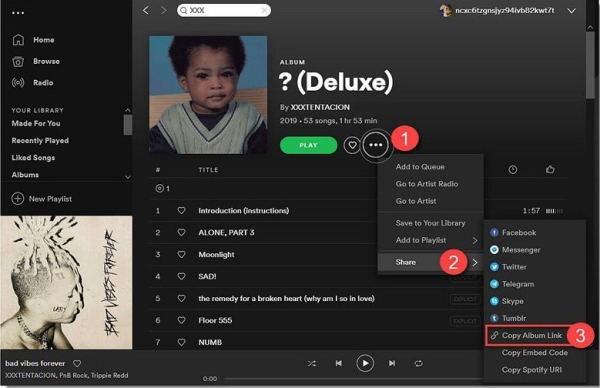
Task: Like SAD! with its heart
Action: click(181, 276)
